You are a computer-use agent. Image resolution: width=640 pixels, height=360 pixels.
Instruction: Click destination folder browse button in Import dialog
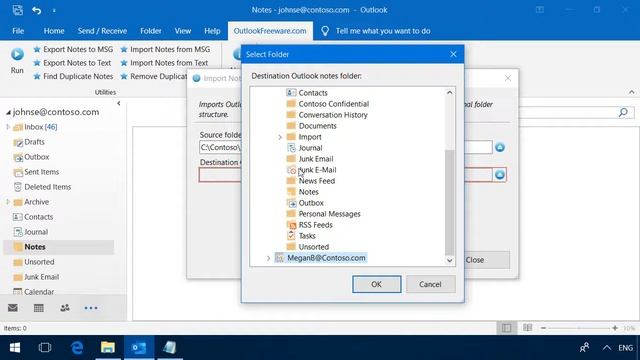pyautogui.click(x=500, y=175)
